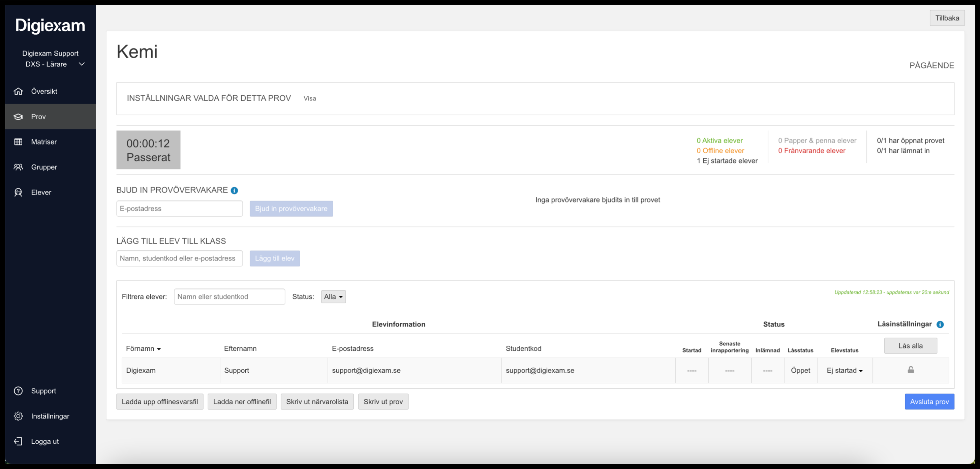
Task: Open Inställningar in the sidebar
Action: (50, 416)
